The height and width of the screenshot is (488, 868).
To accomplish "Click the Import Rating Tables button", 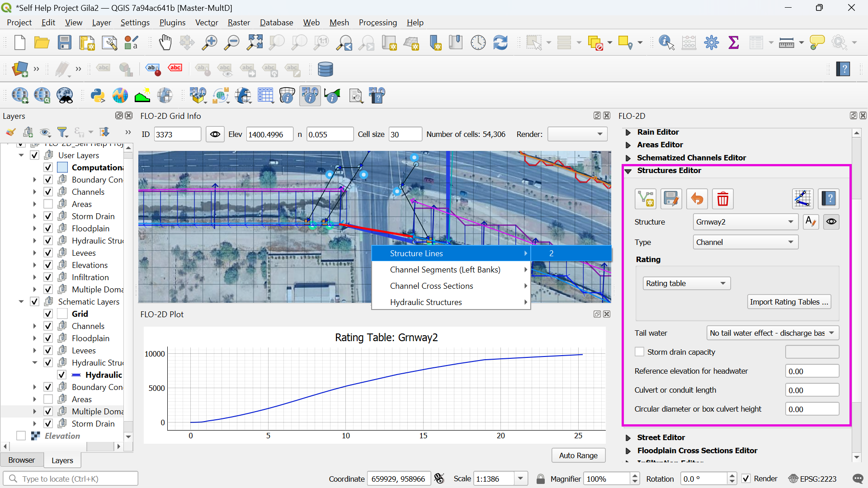I will (789, 302).
